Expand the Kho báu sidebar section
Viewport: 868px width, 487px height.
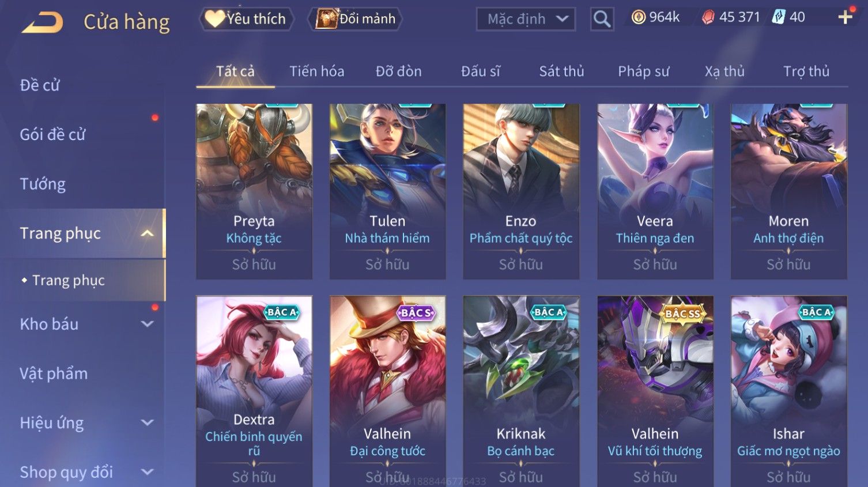[x=148, y=324]
